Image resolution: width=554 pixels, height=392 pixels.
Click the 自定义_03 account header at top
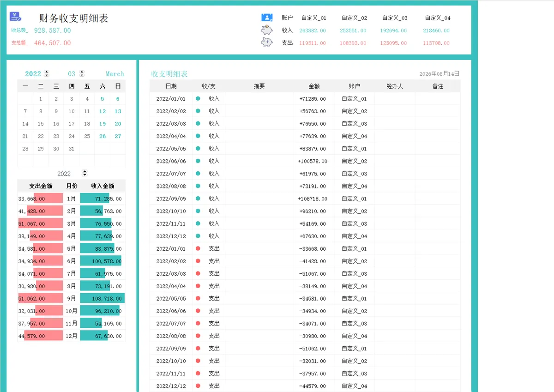click(395, 18)
